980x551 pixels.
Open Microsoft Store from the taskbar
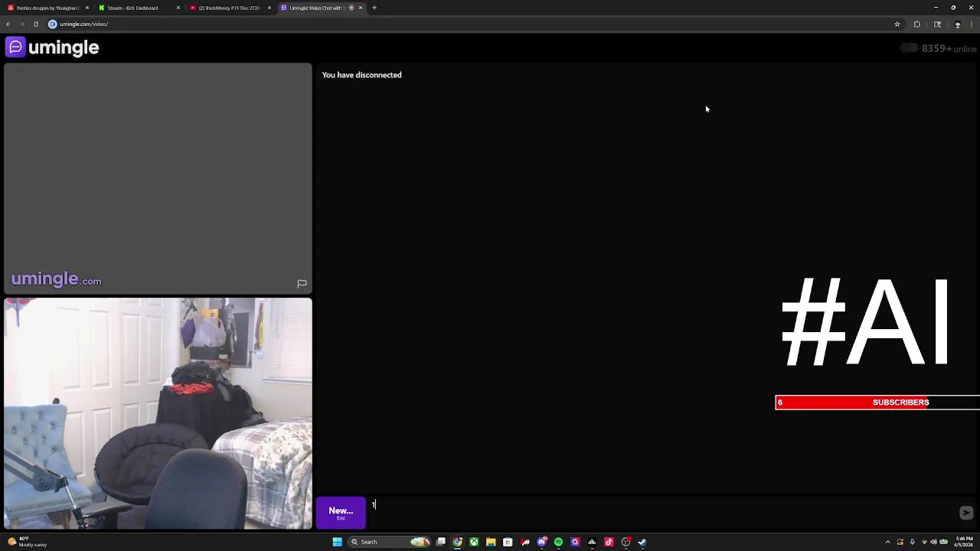508,542
